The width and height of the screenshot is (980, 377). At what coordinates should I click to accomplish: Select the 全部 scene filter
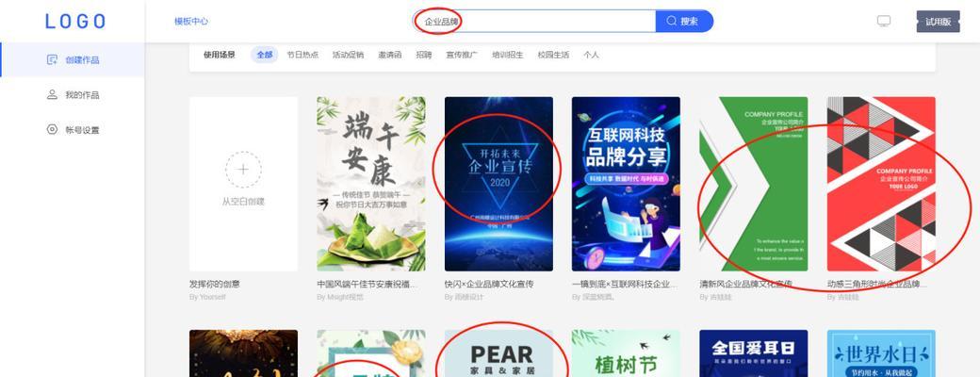click(x=265, y=55)
